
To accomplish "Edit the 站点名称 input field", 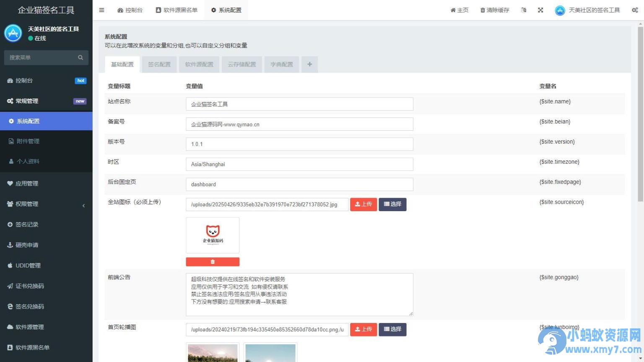I will pos(299,104).
